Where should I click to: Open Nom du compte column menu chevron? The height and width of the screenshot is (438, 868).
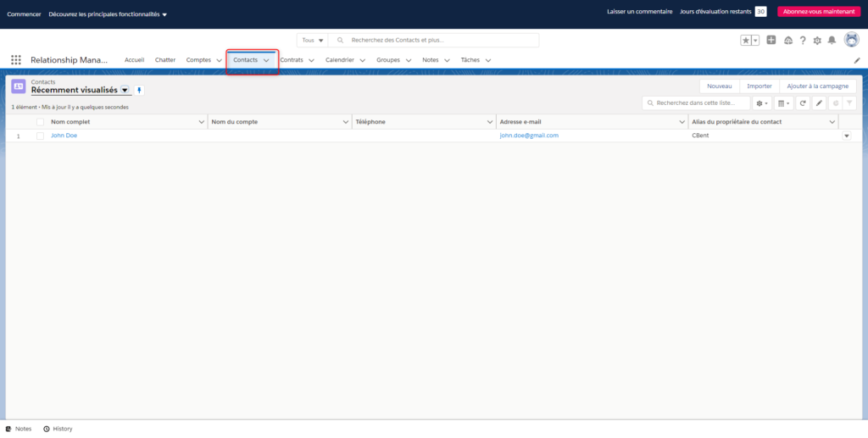[346, 122]
